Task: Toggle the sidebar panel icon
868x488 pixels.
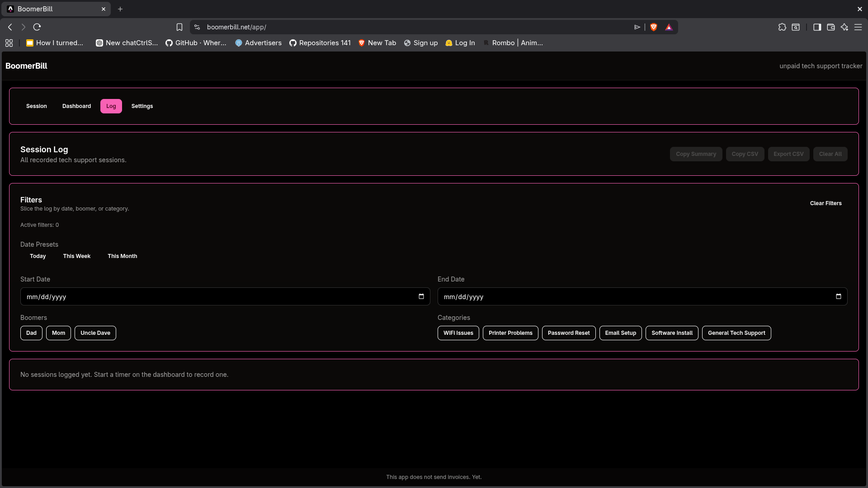Action: pos(817,27)
